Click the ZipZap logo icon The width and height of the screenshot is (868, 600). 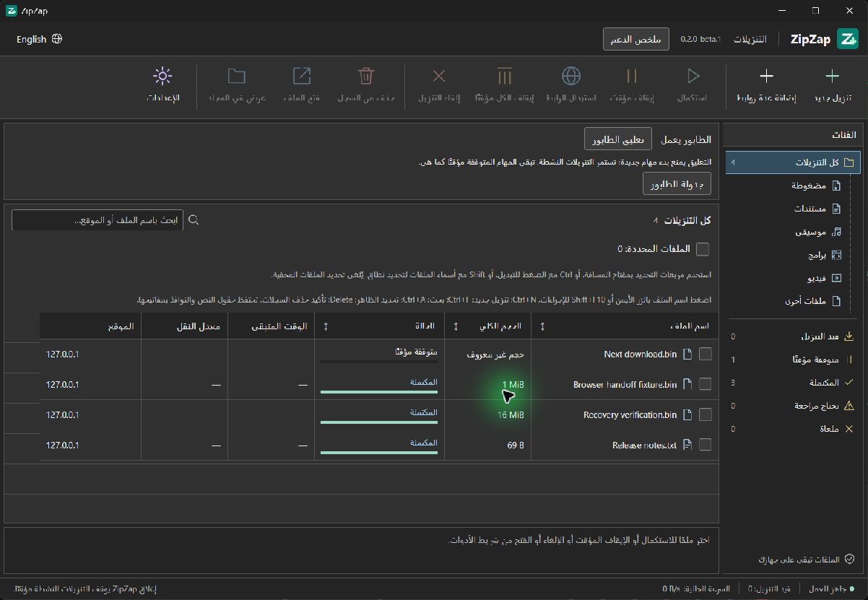(847, 39)
